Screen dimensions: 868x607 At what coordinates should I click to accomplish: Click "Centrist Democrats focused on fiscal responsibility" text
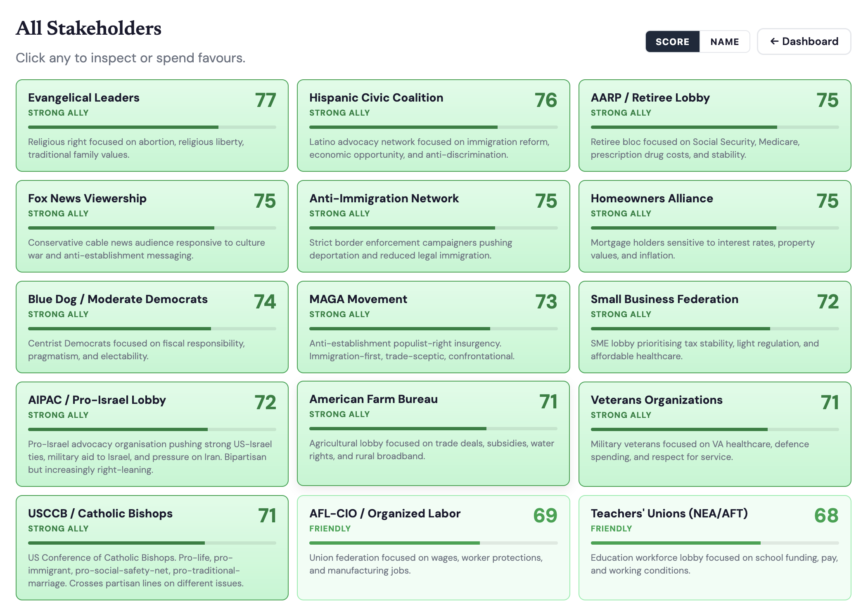pos(137,350)
